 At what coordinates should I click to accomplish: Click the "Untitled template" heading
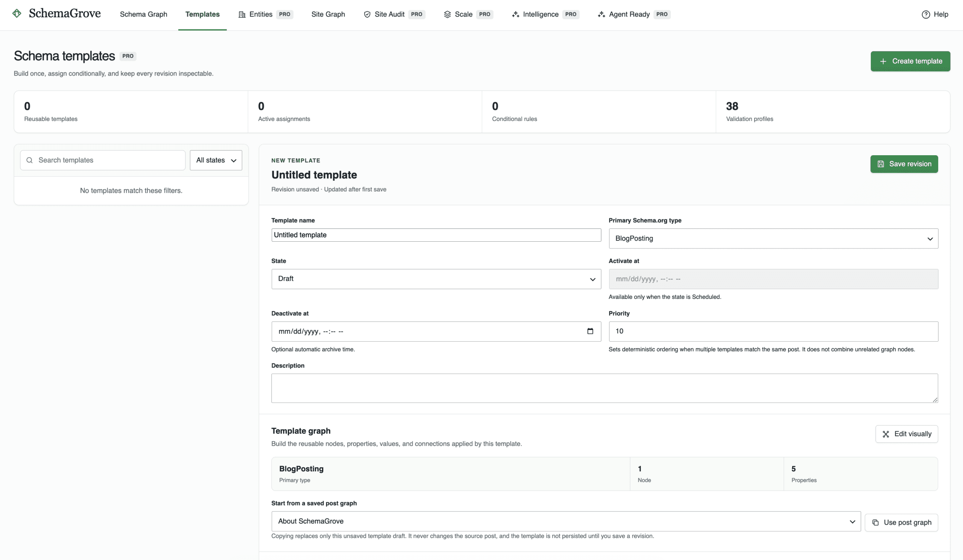pos(314,175)
